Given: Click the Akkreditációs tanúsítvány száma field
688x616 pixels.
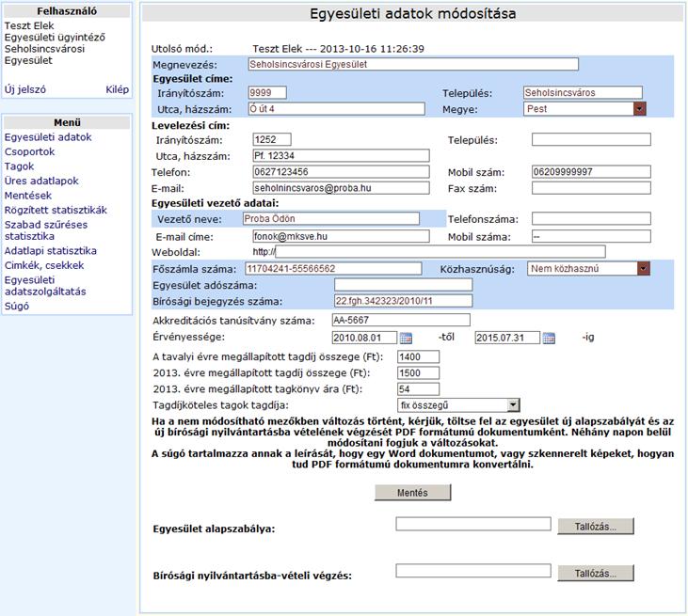Looking at the screenshot, I should tap(401, 320).
